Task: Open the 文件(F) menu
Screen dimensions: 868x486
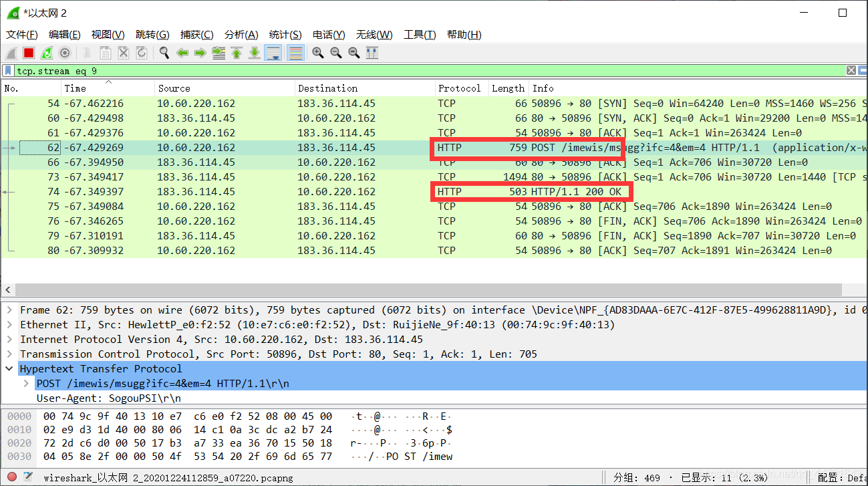Action: click(x=22, y=35)
